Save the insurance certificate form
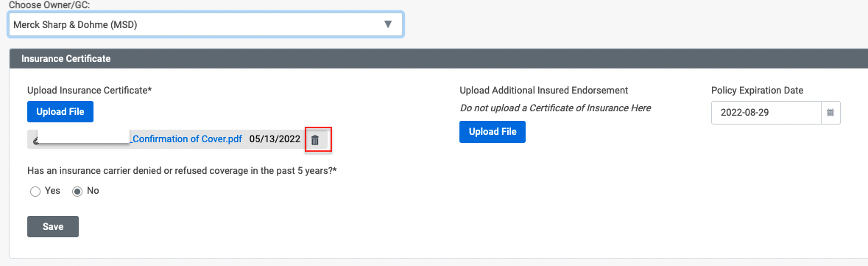 click(53, 227)
